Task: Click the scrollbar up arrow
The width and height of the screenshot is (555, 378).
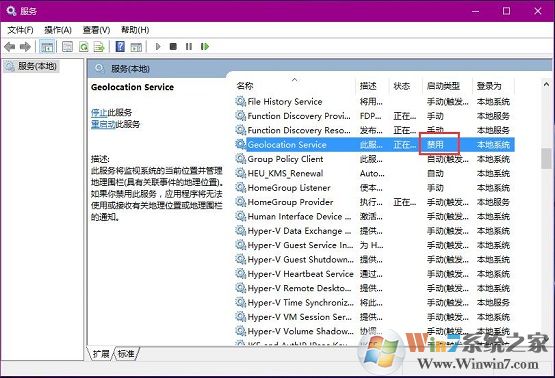Action: (546, 84)
